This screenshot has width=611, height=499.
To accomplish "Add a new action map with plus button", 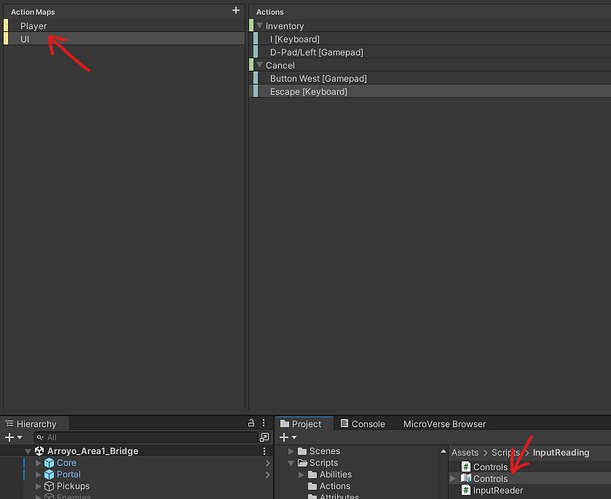I will 236,11.
